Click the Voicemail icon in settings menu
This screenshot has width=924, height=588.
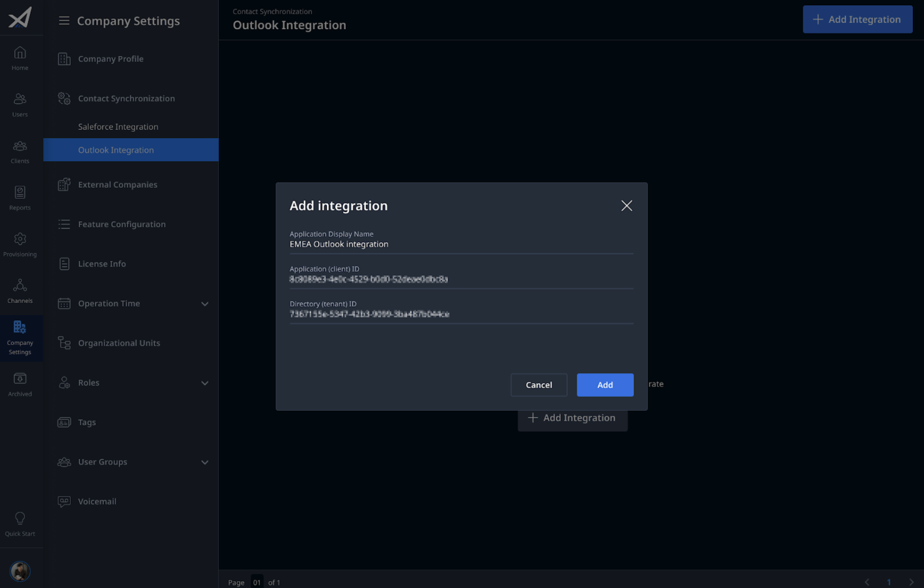(x=64, y=501)
